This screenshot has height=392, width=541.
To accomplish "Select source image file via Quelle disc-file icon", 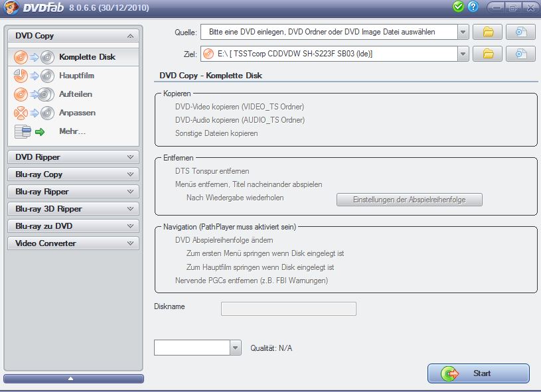I will 520,32.
